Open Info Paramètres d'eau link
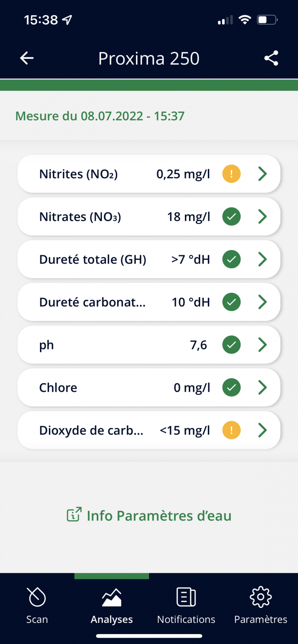The image size is (298, 644). click(x=149, y=515)
